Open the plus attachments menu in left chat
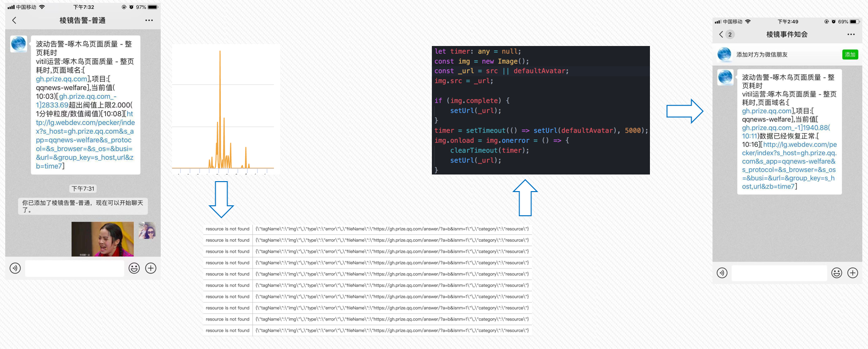This screenshot has width=868, height=349. [151, 268]
